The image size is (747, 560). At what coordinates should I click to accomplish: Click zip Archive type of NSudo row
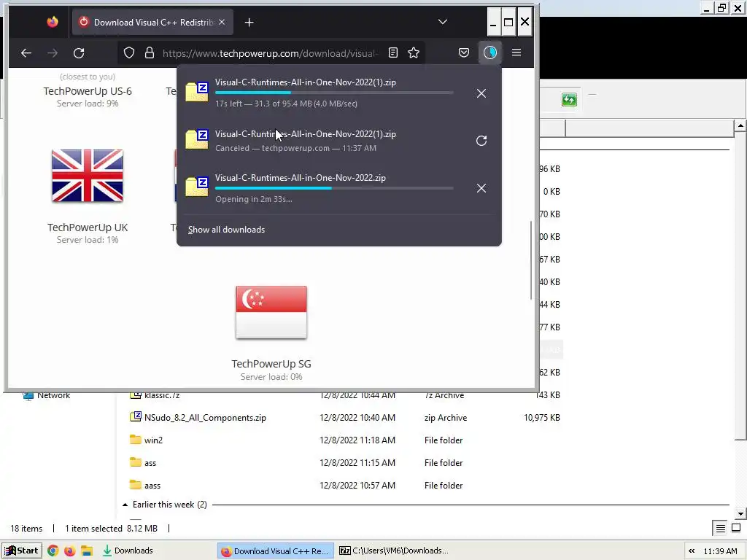tap(446, 418)
